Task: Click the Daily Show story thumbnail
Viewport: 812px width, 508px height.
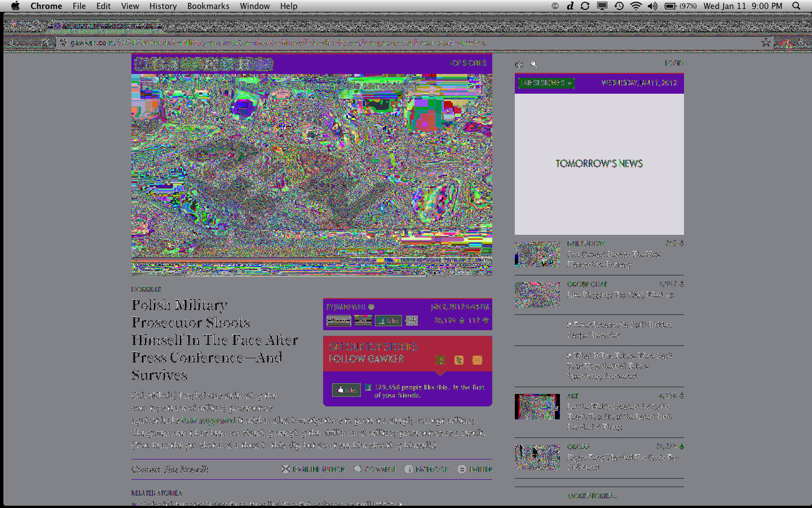Action: pyautogui.click(x=537, y=254)
